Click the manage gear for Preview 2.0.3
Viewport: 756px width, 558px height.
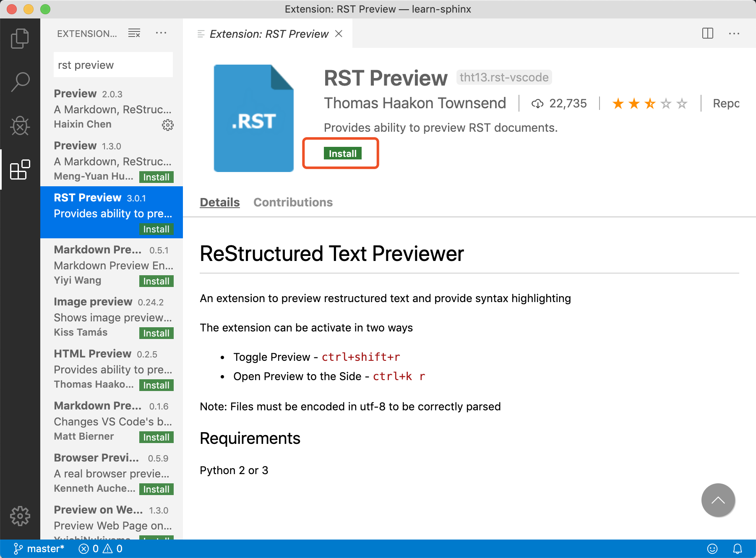[168, 125]
